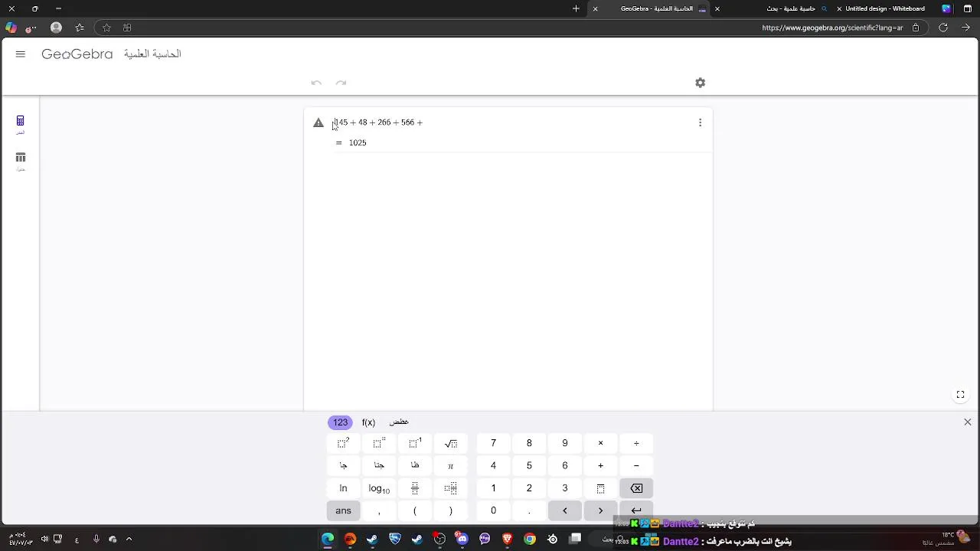Tap the reciprocal power -1 key
This screenshot has width=980, height=551.
click(415, 443)
